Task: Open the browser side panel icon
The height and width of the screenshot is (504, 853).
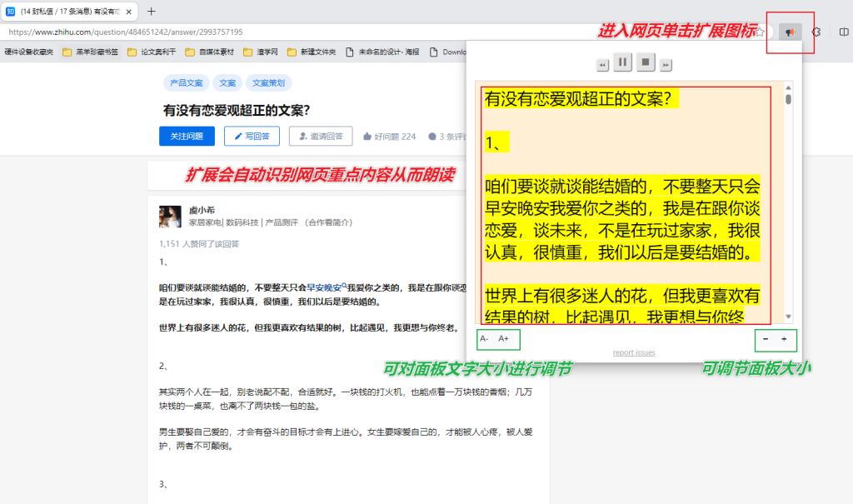Action: pyautogui.click(x=843, y=32)
